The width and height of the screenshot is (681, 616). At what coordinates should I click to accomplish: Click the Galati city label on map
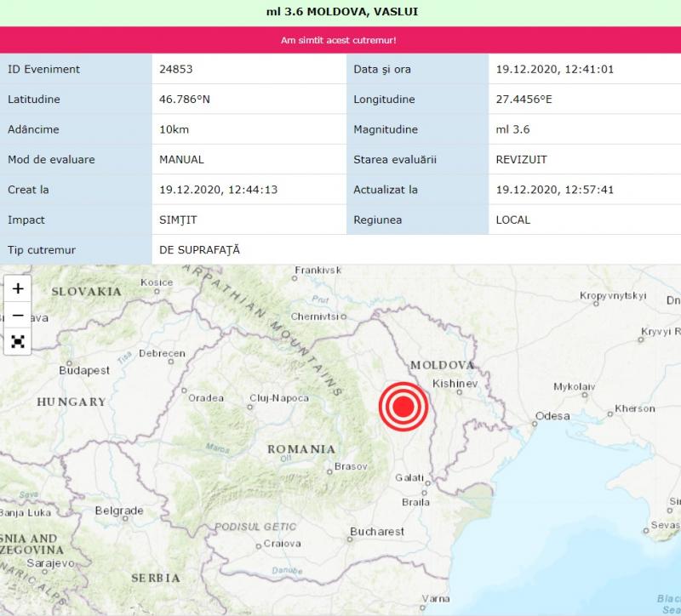[411, 477]
